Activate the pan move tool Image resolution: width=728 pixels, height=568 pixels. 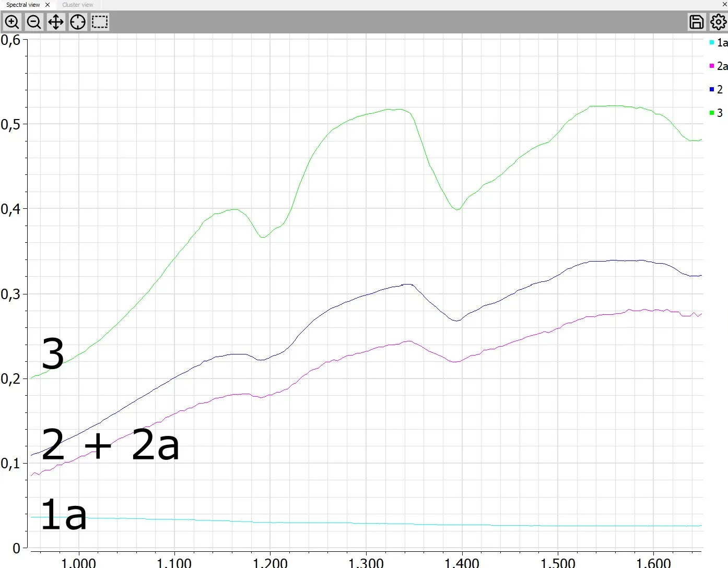tap(56, 22)
